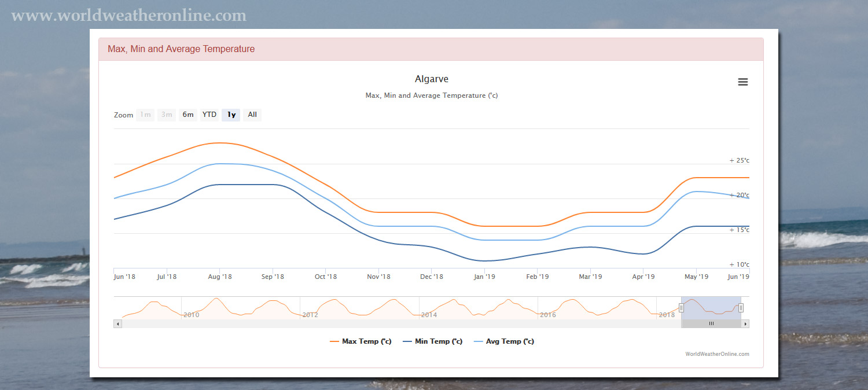Click the navigator scrollbar left arrow
This screenshot has height=390, width=868.
tap(118, 324)
